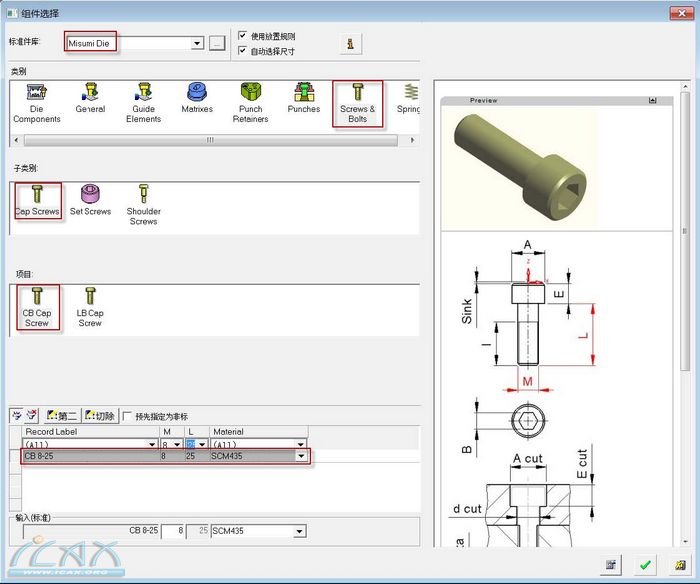Screen dimensions: 700x584
Task: Click the 第二 toolbar button
Action: pyautogui.click(x=62, y=416)
